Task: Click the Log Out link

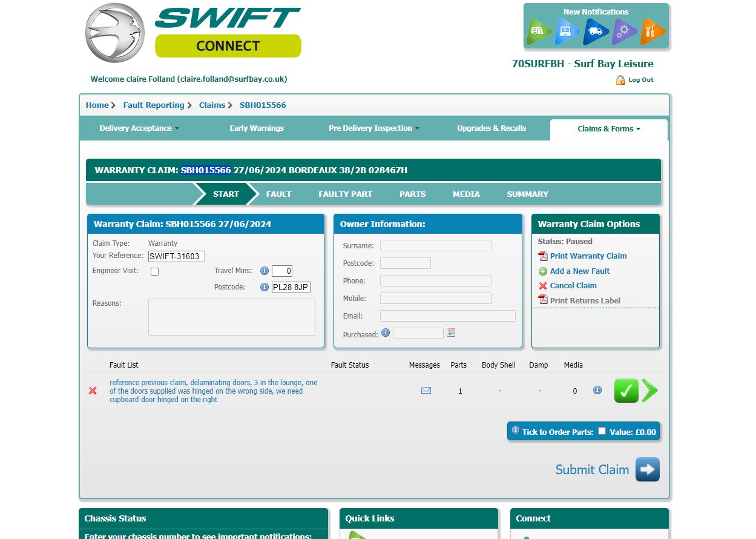Action: coord(641,80)
